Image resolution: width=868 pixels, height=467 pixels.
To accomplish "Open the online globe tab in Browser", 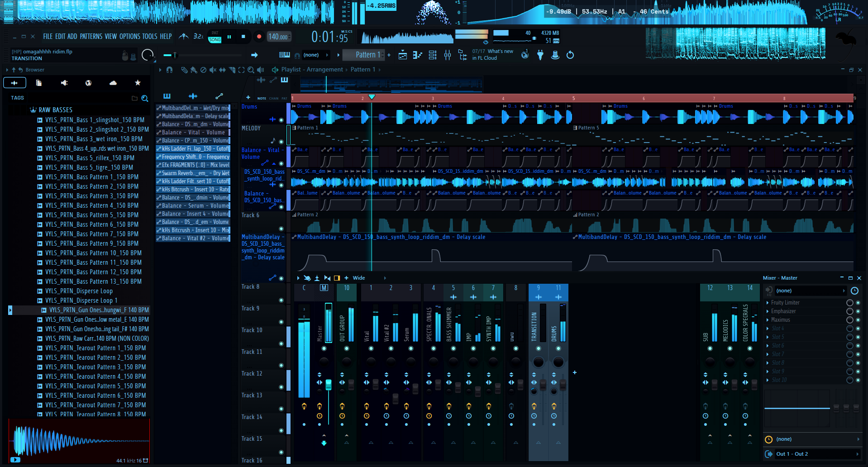I will point(88,83).
